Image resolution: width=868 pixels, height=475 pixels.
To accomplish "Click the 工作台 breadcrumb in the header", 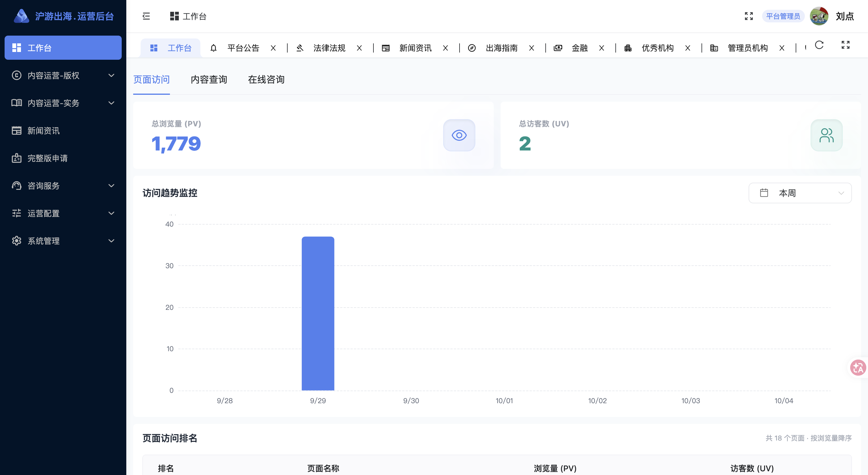I will (188, 16).
